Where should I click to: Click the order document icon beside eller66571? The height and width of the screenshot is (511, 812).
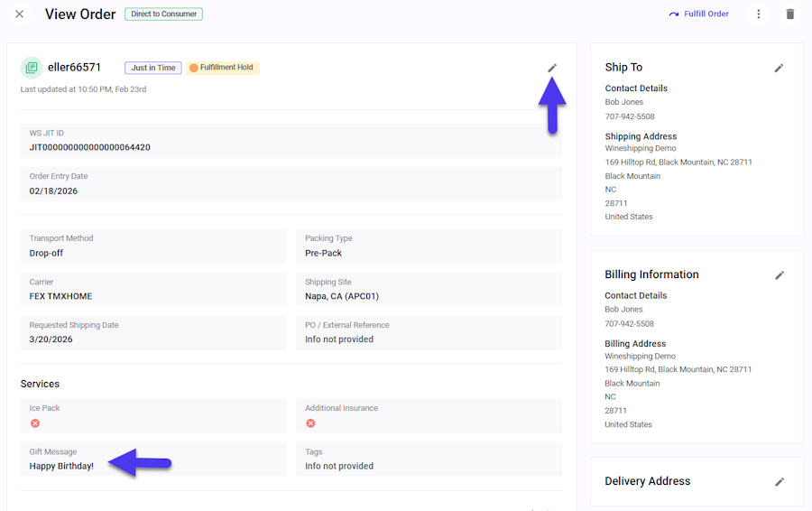[31, 68]
